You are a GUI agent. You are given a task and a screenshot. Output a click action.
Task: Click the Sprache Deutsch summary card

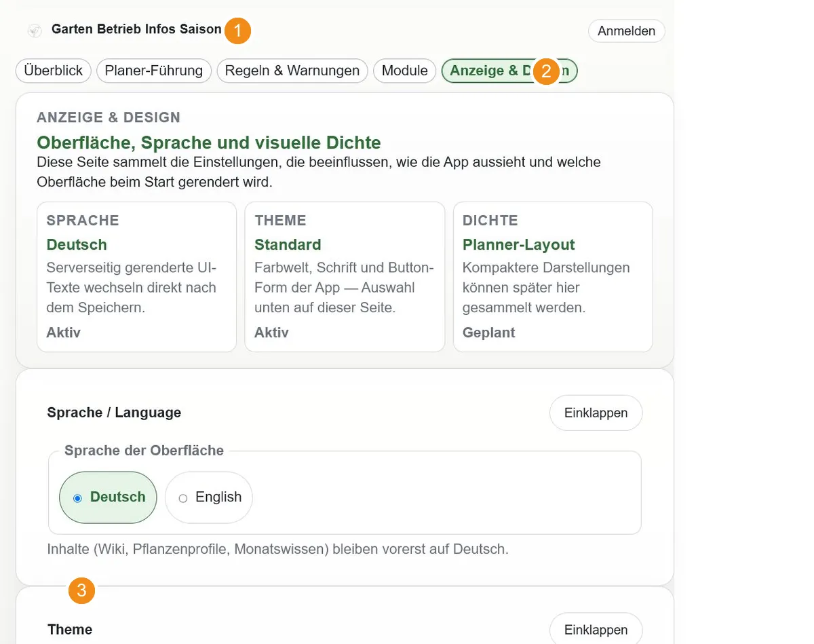coord(136,277)
